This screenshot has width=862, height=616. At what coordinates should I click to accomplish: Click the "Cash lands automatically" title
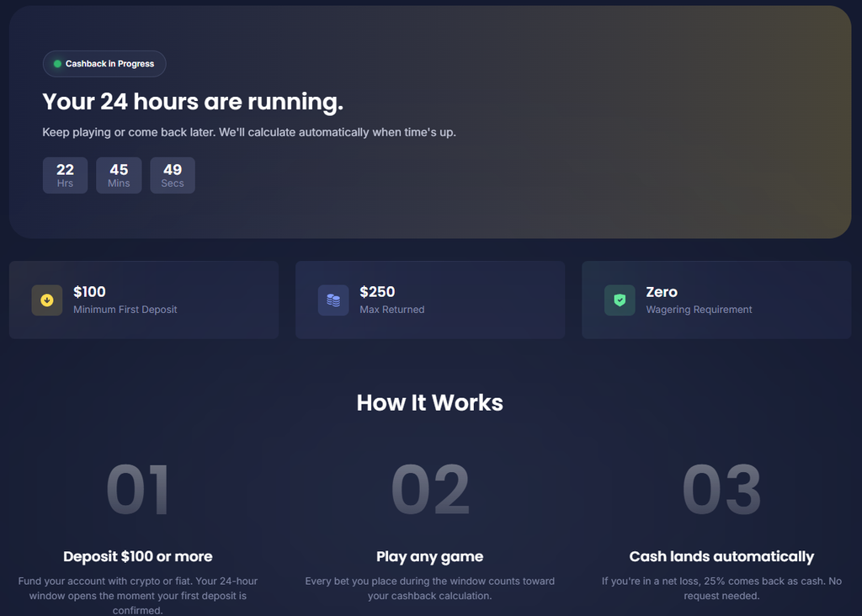click(721, 556)
